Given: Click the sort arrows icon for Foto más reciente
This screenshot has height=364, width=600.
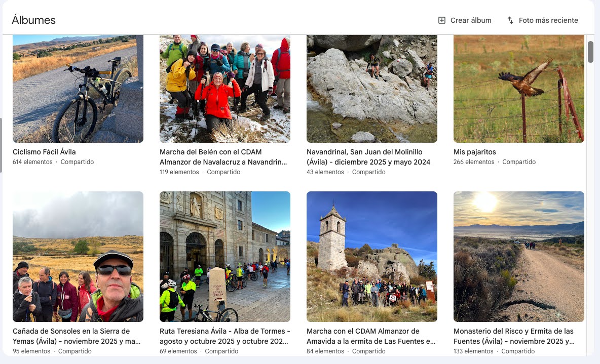Looking at the screenshot, I should [x=510, y=20].
